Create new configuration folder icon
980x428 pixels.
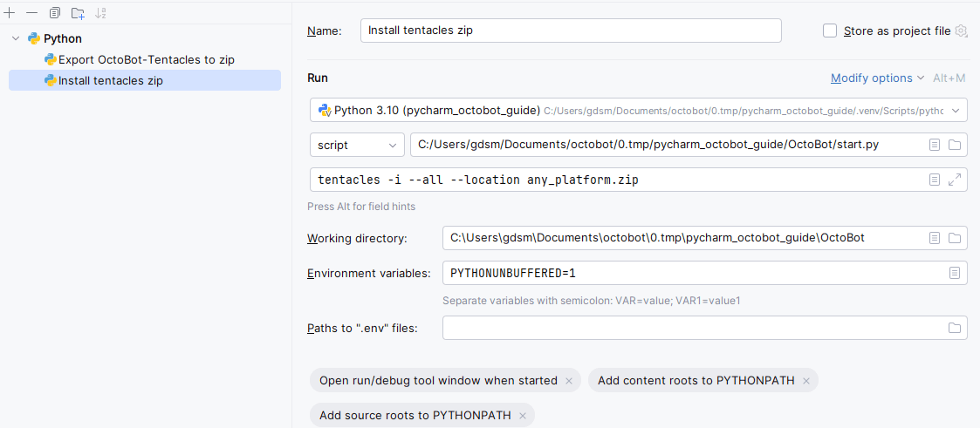(78, 12)
